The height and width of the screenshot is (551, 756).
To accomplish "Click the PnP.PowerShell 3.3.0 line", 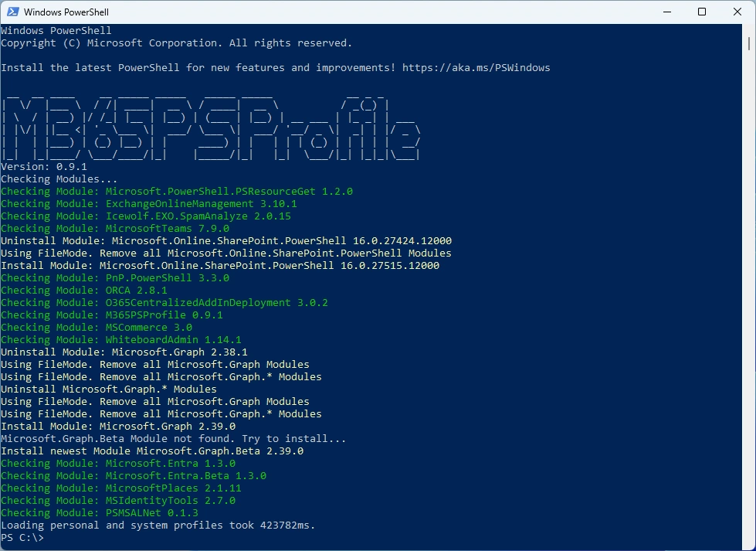I will click(x=115, y=278).
